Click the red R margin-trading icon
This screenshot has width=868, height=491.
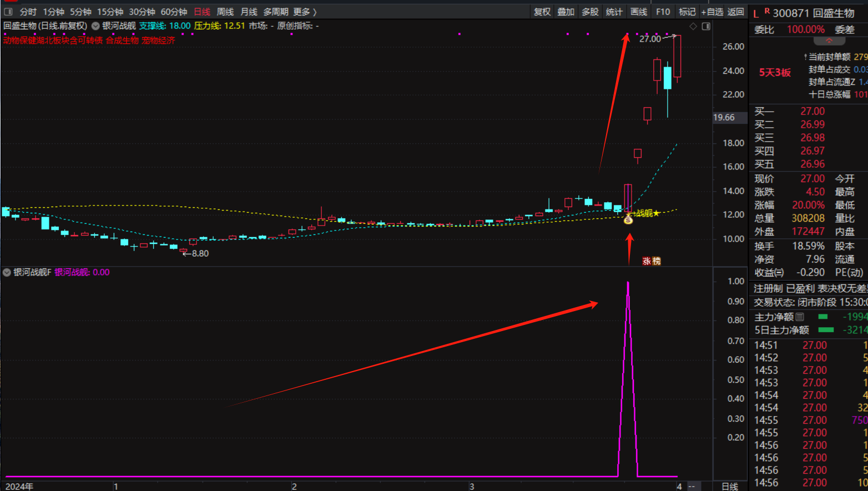[767, 11]
